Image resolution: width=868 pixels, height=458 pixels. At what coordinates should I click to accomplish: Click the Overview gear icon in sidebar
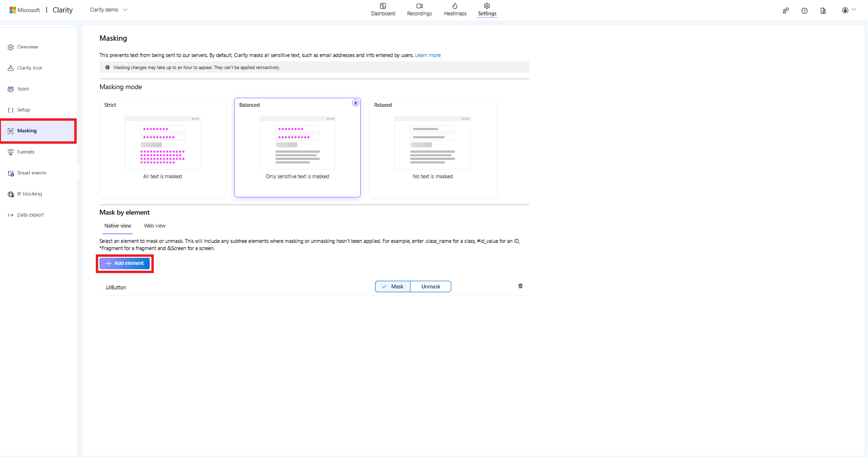(x=11, y=47)
